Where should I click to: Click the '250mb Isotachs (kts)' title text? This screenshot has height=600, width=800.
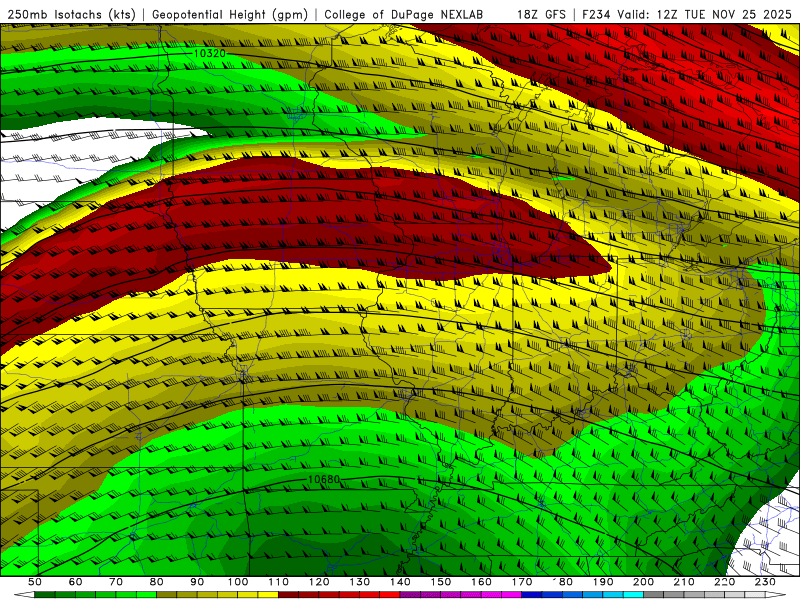coord(72,15)
